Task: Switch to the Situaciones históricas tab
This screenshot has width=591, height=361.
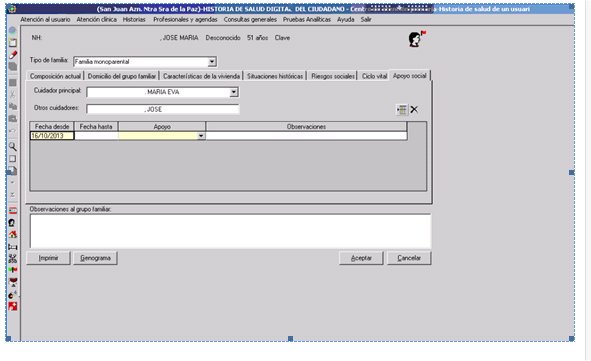Action: (x=275, y=76)
